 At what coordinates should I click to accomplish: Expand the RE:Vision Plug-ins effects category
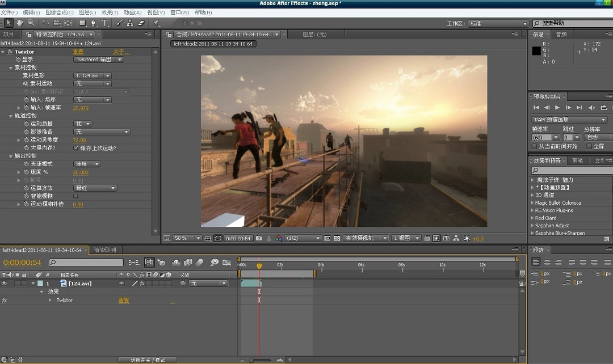(x=533, y=210)
